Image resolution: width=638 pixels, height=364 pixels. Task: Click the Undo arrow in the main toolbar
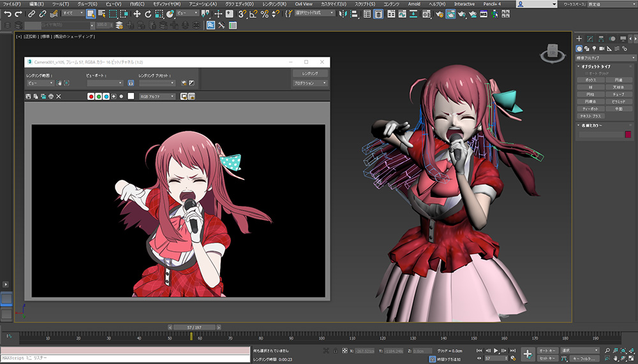[x=8, y=13]
